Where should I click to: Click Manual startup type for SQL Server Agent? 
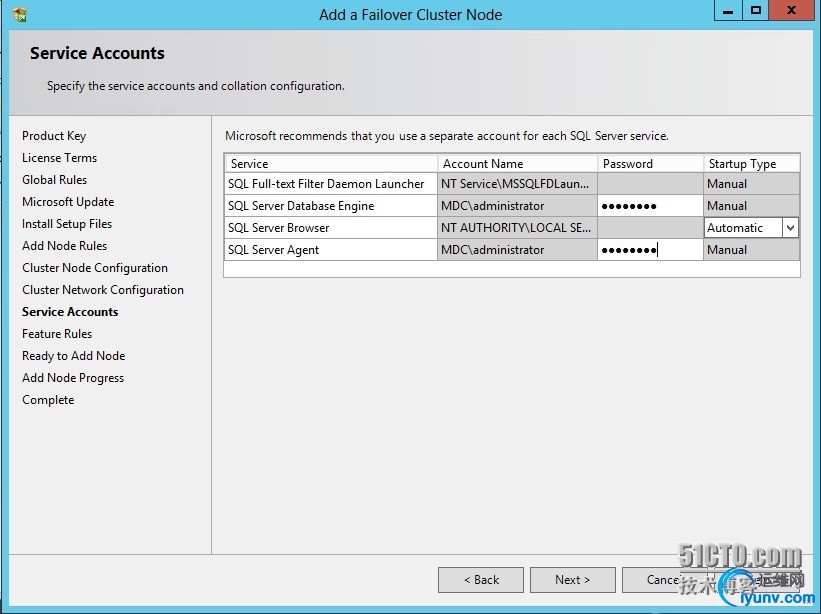pyautogui.click(x=751, y=250)
